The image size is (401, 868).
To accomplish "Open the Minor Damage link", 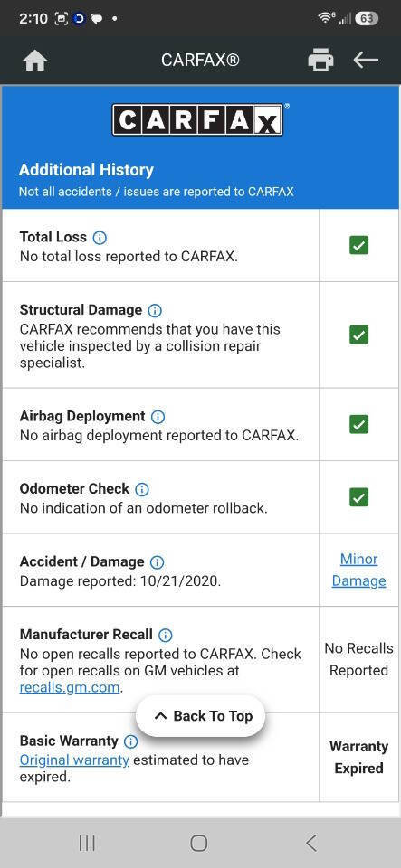I will coord(358,571).
